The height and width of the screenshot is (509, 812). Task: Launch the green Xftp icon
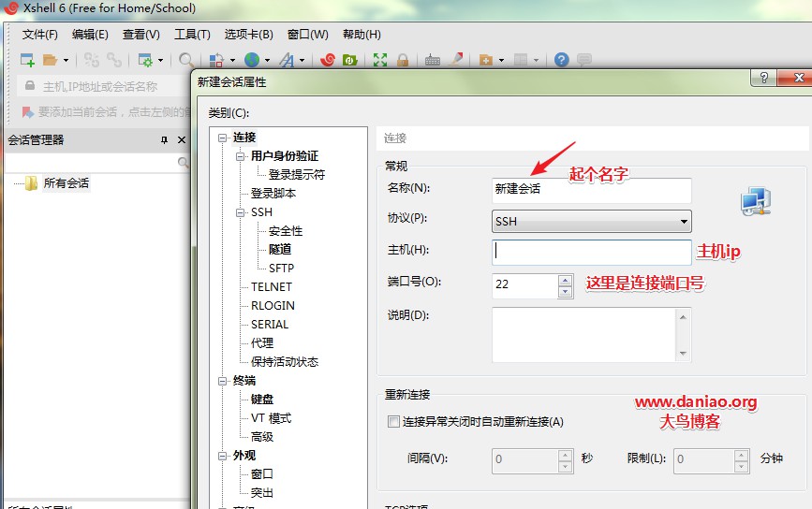(350, 60)
